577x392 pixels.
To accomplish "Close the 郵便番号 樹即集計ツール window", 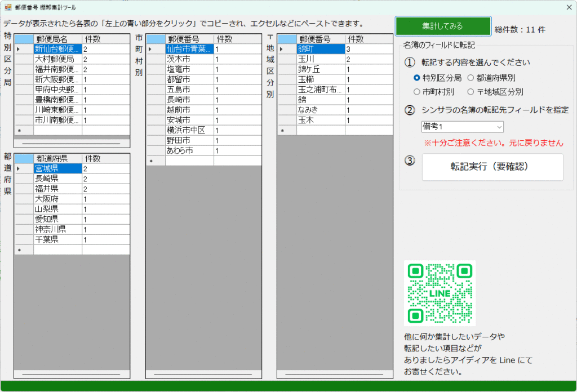I will [569, 7].
